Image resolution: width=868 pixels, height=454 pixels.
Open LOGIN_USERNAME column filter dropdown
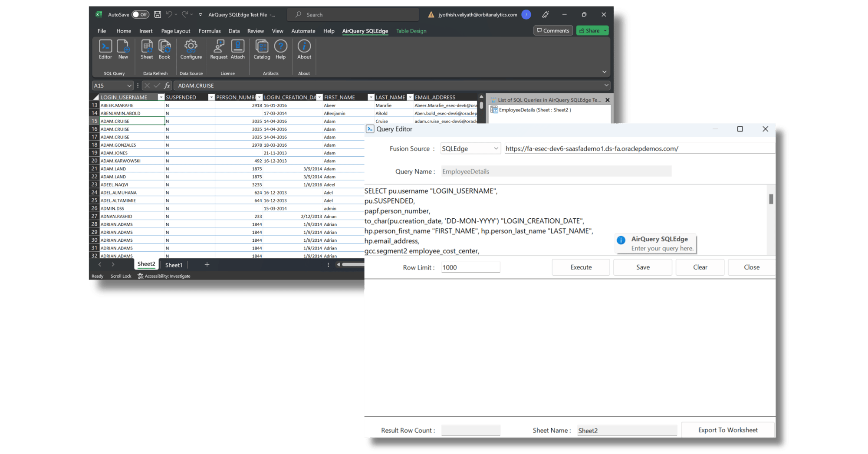[x=161, y=97]
